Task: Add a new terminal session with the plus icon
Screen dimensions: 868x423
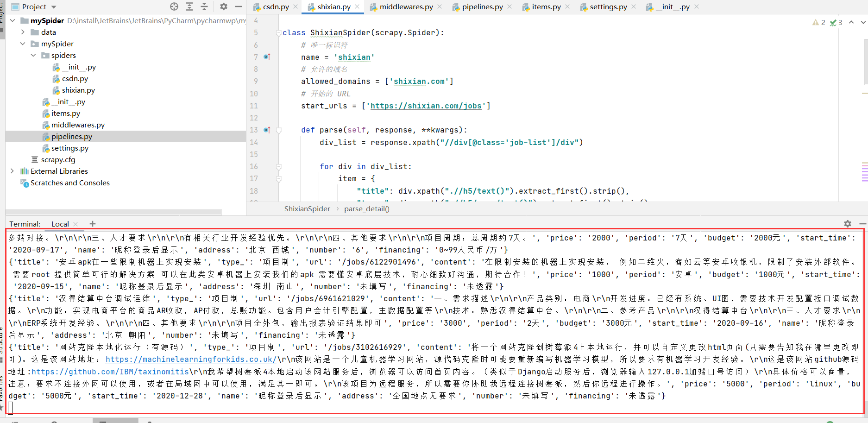Action: pos(92,224)
